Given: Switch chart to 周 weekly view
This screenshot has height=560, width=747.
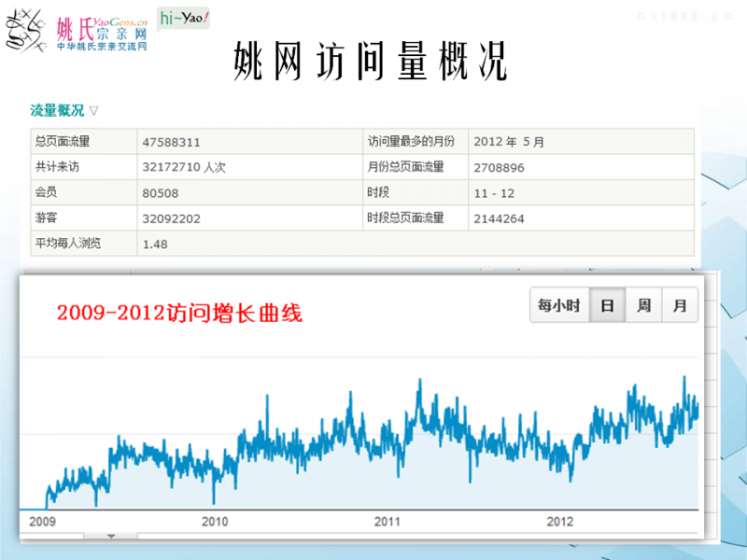Looking at the screenshot, I should pos(643,305).
